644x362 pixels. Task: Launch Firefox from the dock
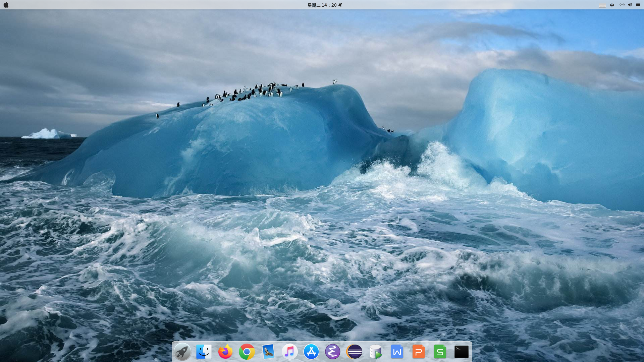click(x=225, y=352)
